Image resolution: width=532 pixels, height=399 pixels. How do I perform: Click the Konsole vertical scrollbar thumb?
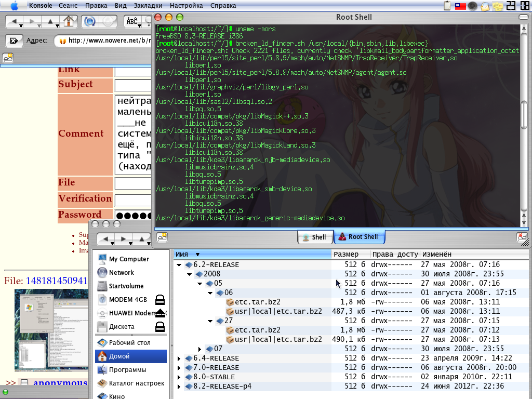[x=524, y=114]
